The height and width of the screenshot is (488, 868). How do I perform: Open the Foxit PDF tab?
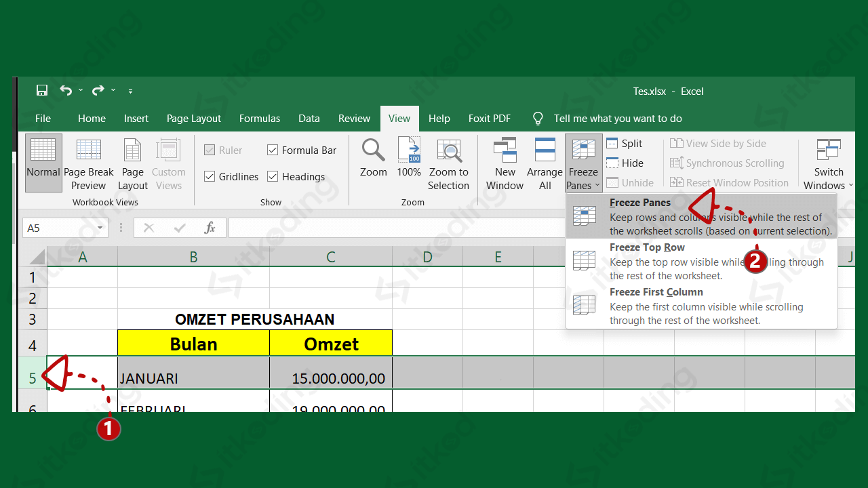[489, 118]
